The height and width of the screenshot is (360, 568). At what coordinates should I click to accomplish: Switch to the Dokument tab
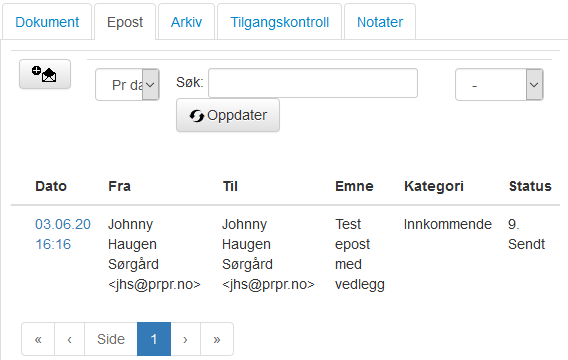coord(47,22)
